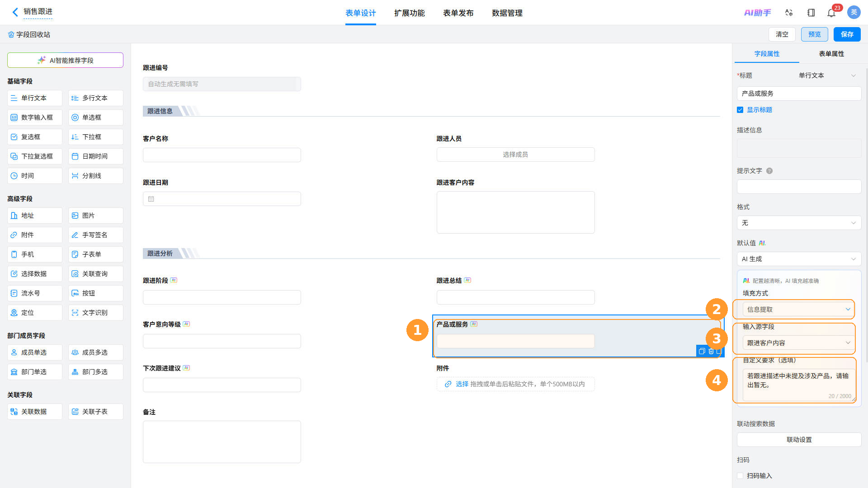Viewport: 868px width, 488px height.
Task: Click 选择 attachment upload link
Action: (x=462, y=384)
